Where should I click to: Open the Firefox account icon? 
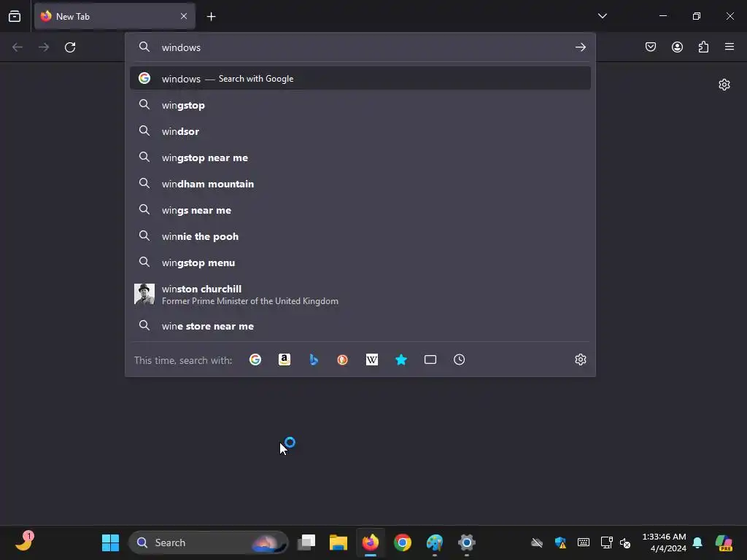point(677,47)
